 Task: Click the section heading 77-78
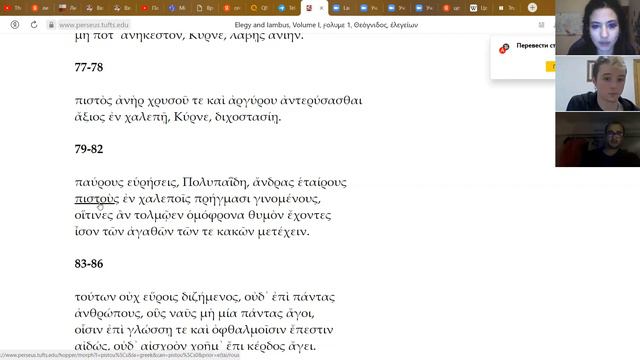[89, 67]
